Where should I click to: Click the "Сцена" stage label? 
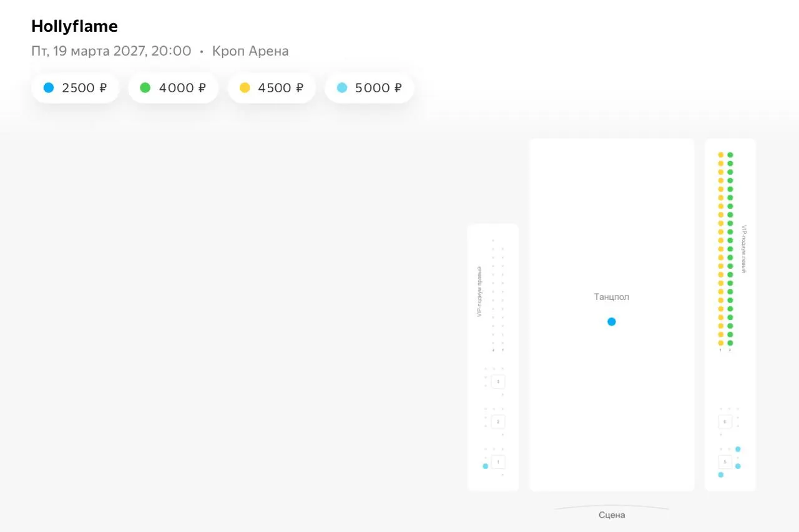(612, 515)
